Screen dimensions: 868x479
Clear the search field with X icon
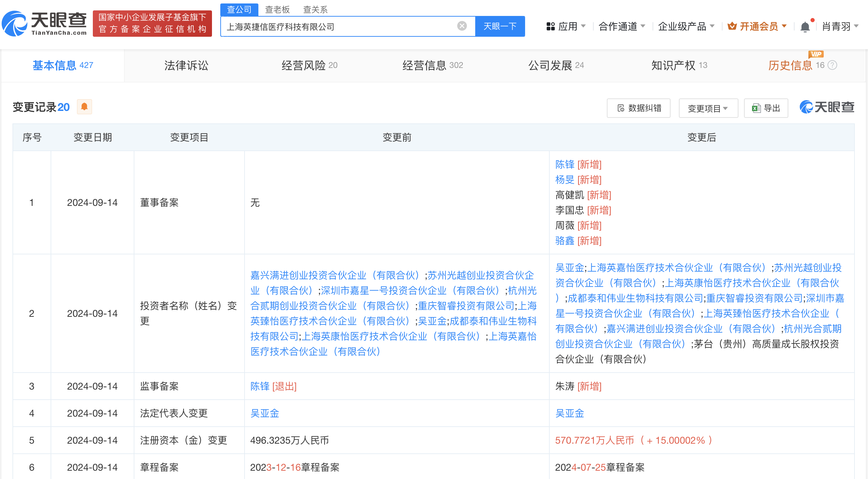pos(462,26)
